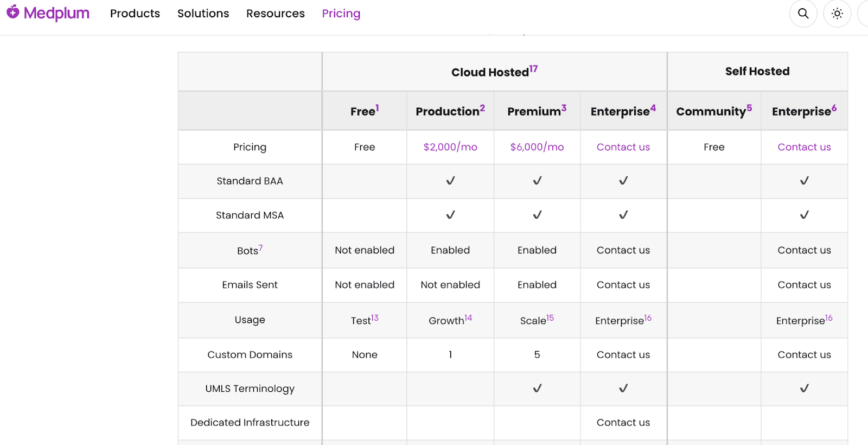The height and width of the screenshot is (445, 868).
Task: Open footnote 15 beside Scale usage
Action: pyautogui.click(x=550, y=318)
